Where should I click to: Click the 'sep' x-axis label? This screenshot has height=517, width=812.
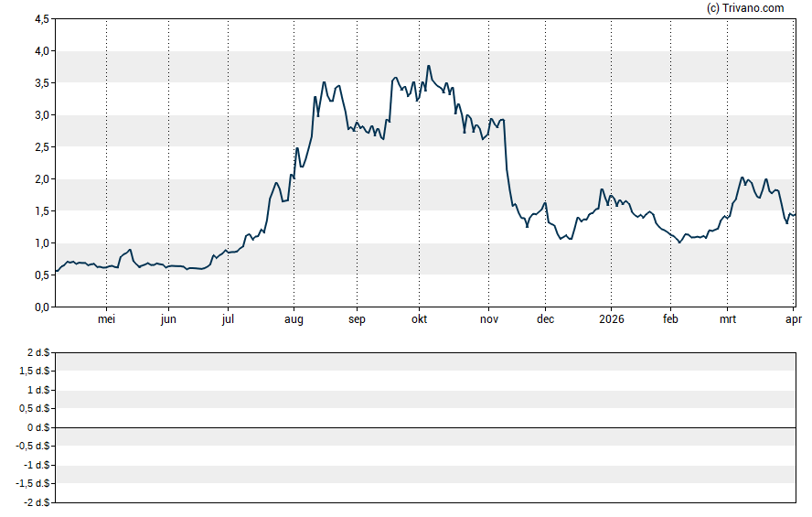[357, 320]
